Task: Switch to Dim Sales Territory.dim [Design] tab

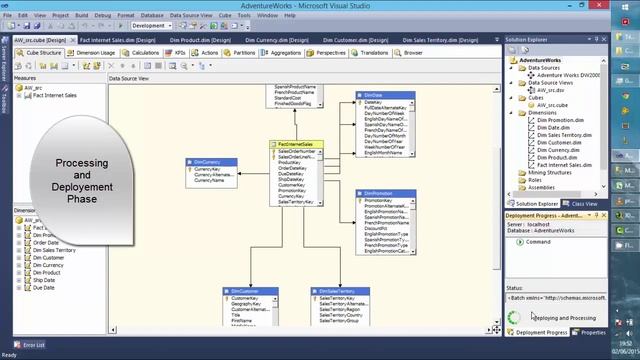Action: (x=440, y=40)
